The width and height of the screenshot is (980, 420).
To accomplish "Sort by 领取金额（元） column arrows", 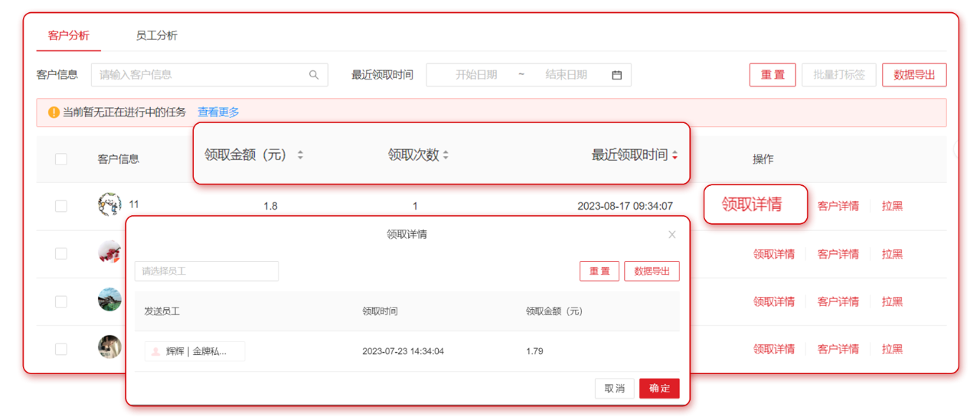I will click(300, 155).
